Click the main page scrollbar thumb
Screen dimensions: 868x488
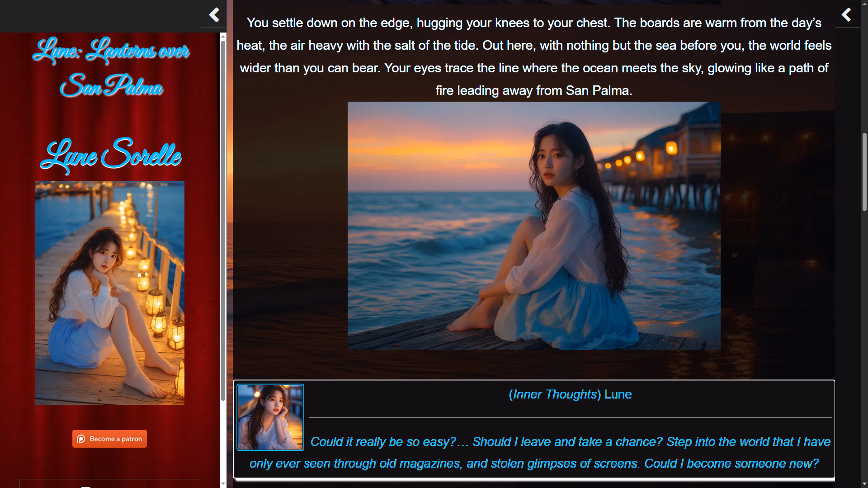coord(864,172)
